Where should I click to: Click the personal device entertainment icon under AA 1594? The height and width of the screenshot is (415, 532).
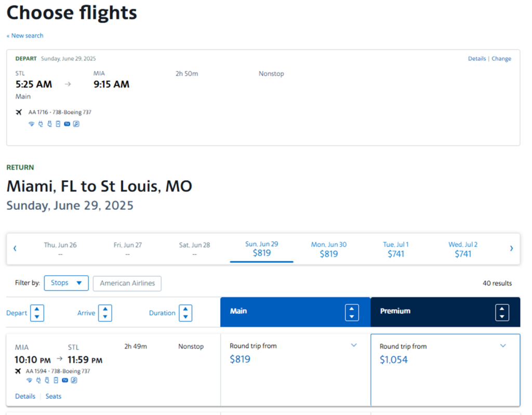coord(56,380)
